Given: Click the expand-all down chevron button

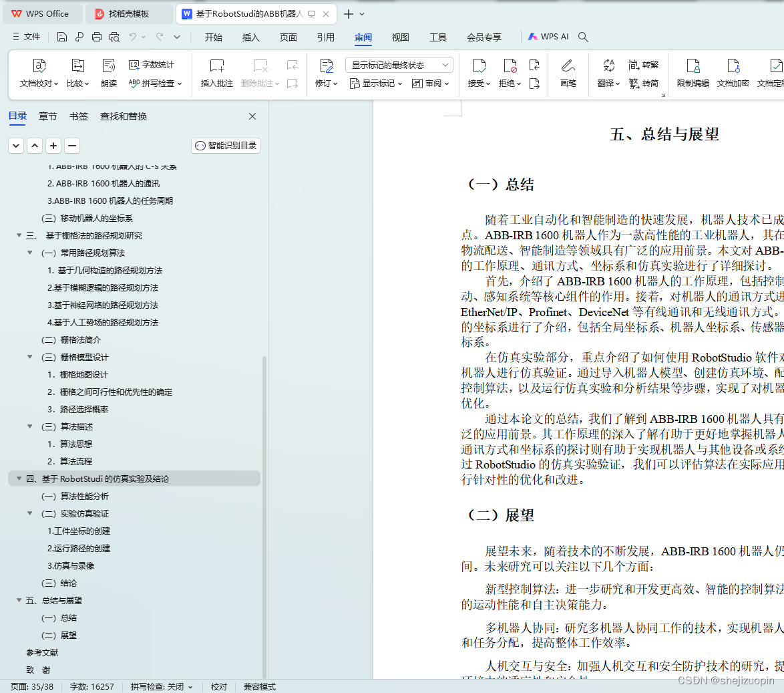Looking at the screenshot, I should [x=16, y=146].
